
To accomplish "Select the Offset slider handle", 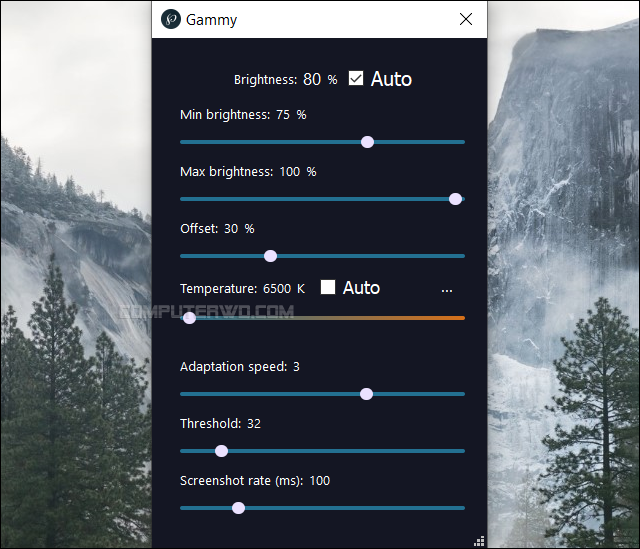I will [x=270, y=256].
